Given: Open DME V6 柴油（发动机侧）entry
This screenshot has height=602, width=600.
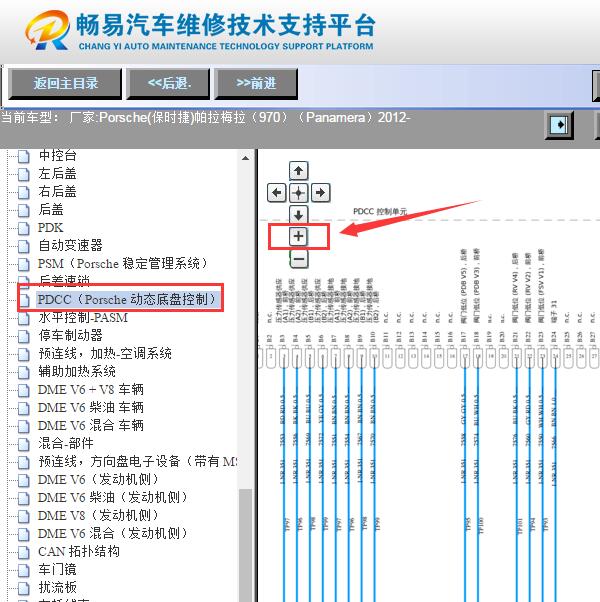Looking at the screenshot, I should click(113, 498).
